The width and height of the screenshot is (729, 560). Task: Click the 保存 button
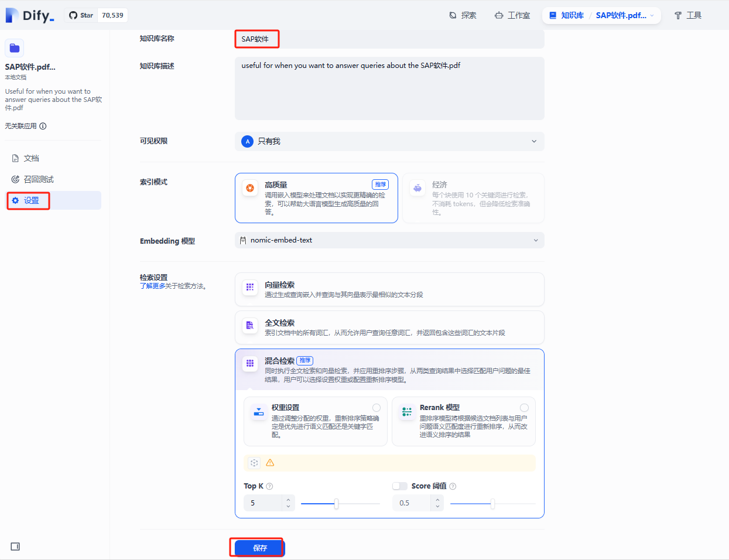coord(260,548)
